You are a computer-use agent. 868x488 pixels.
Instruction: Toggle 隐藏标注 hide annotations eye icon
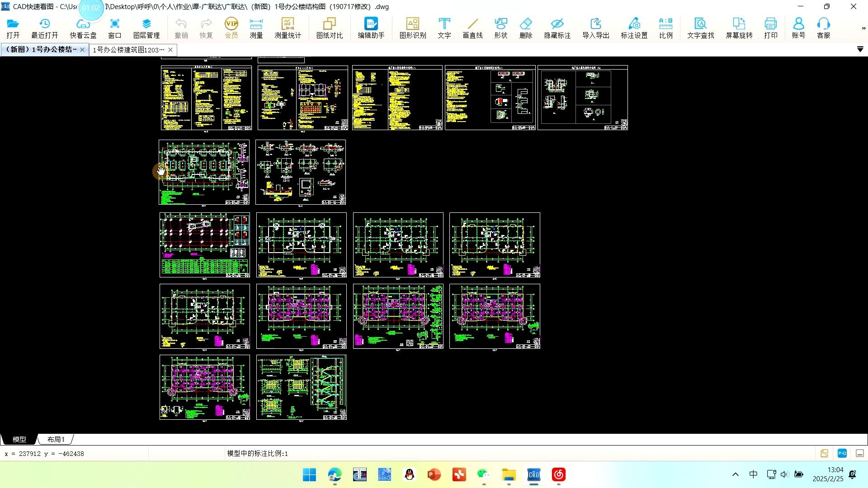[x=557, y=28]
